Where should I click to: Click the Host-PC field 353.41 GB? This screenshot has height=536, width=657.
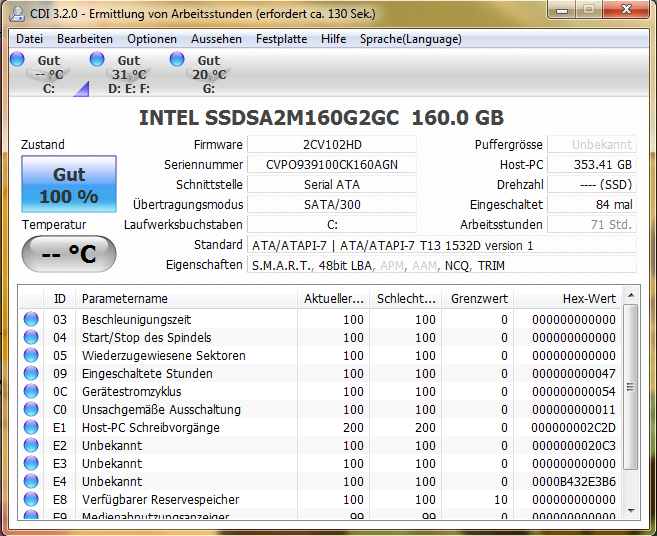(x=592, y=165)
